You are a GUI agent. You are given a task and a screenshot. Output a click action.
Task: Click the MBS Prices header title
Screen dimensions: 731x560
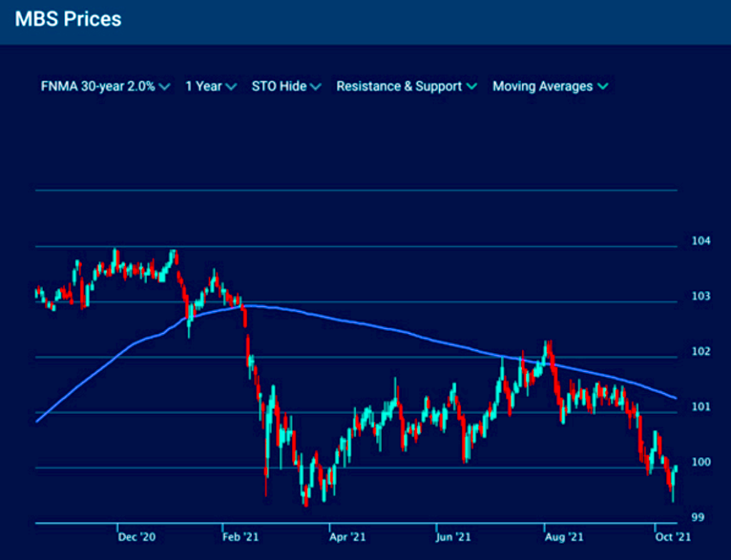click(69, 19)
